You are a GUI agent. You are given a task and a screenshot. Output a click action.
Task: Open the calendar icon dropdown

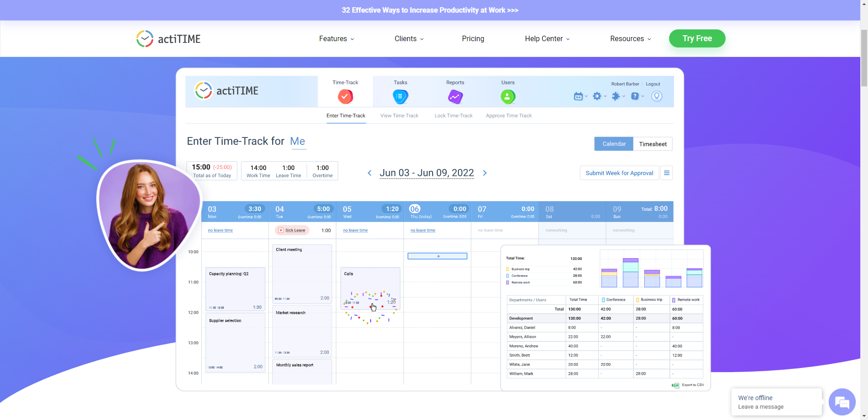tap(579, 96)
